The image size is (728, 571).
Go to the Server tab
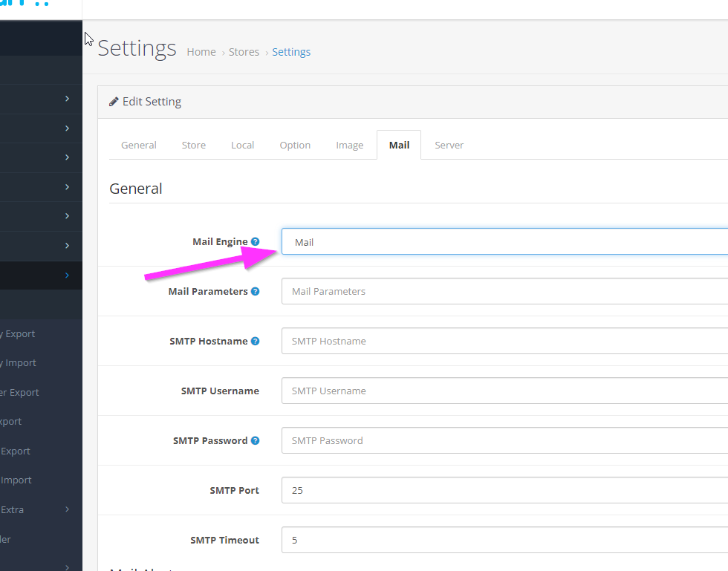(449, 145)
